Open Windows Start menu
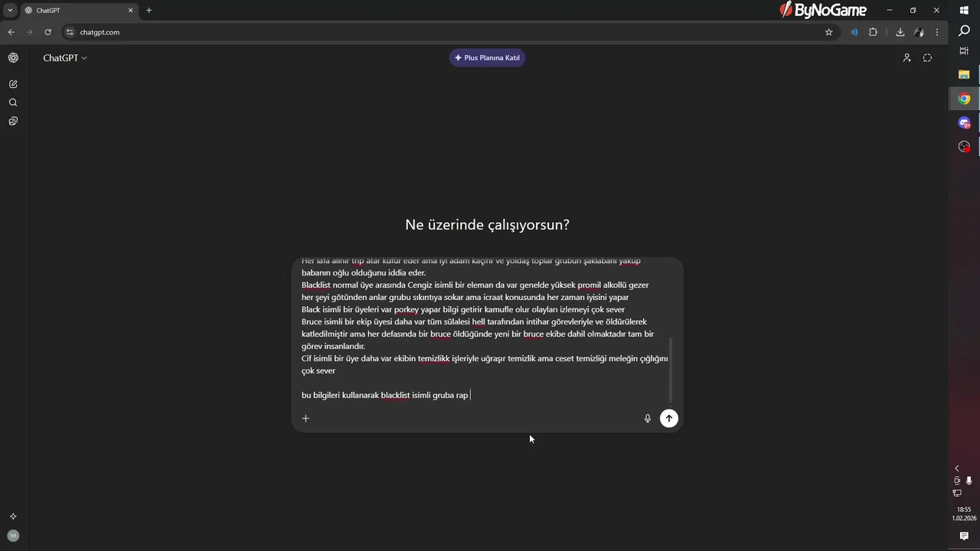The height and width of the screenshot is (551, 980). (964, 10)
